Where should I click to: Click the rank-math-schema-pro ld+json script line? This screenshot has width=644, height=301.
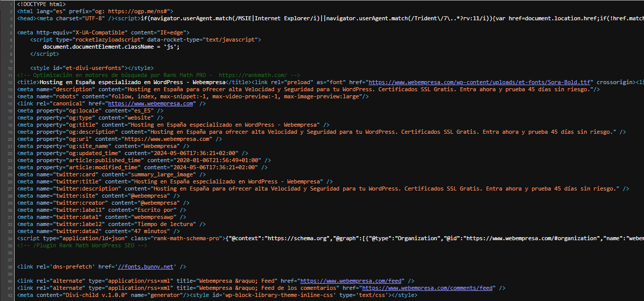[330, 238]
